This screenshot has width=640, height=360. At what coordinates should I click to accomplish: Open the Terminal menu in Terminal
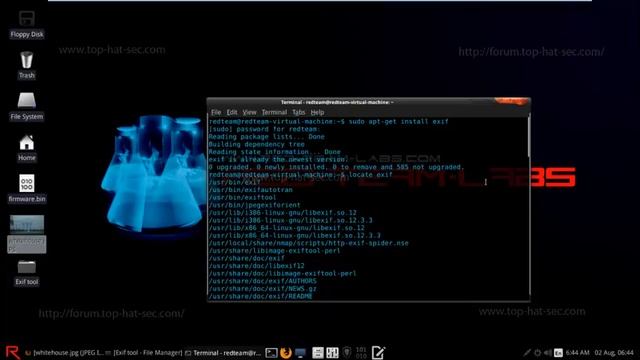tap(274, 112)
